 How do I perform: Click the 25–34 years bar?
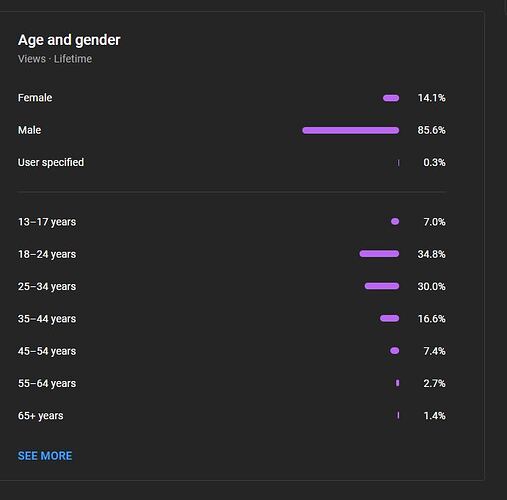coord(382,286)
